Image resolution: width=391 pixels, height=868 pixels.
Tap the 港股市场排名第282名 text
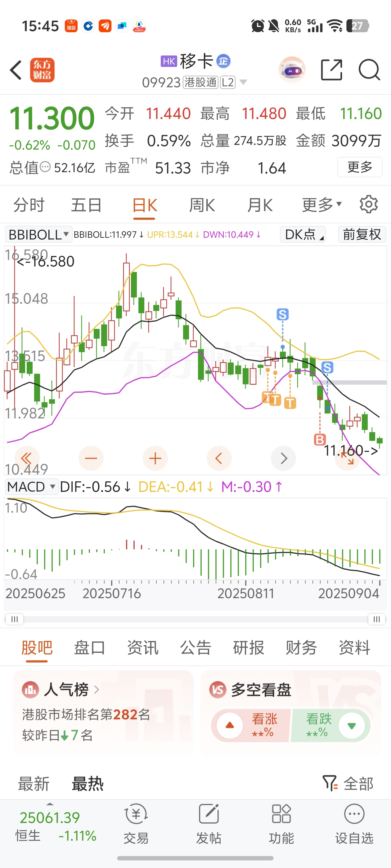click(x=86, y=714)
